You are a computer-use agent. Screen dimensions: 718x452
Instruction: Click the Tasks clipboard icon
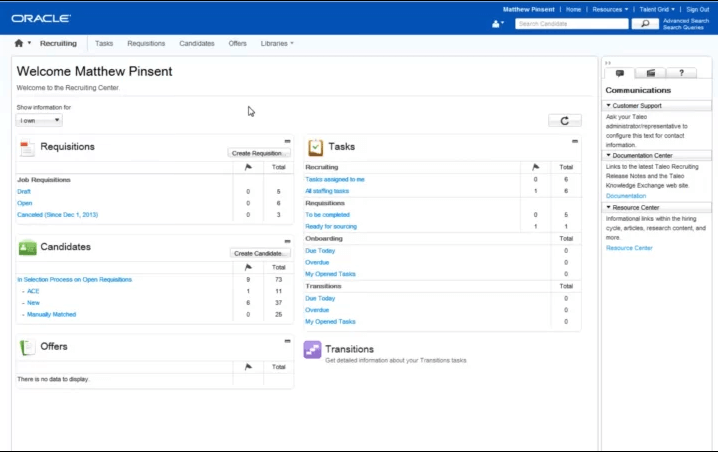[315, 147]
